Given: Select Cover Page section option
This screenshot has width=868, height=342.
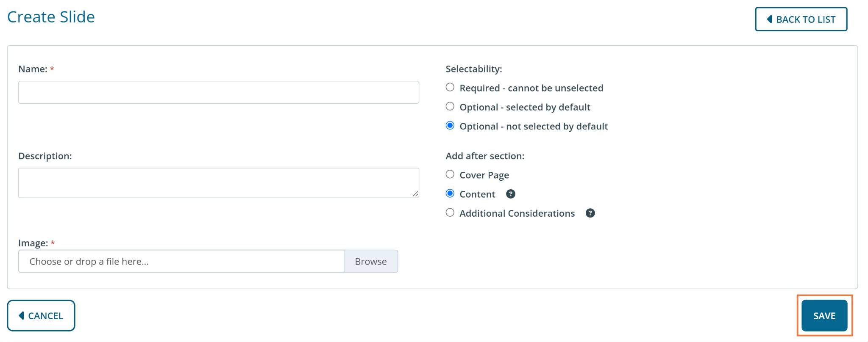Looking at the screenshot, I should [x=450, y=174].
